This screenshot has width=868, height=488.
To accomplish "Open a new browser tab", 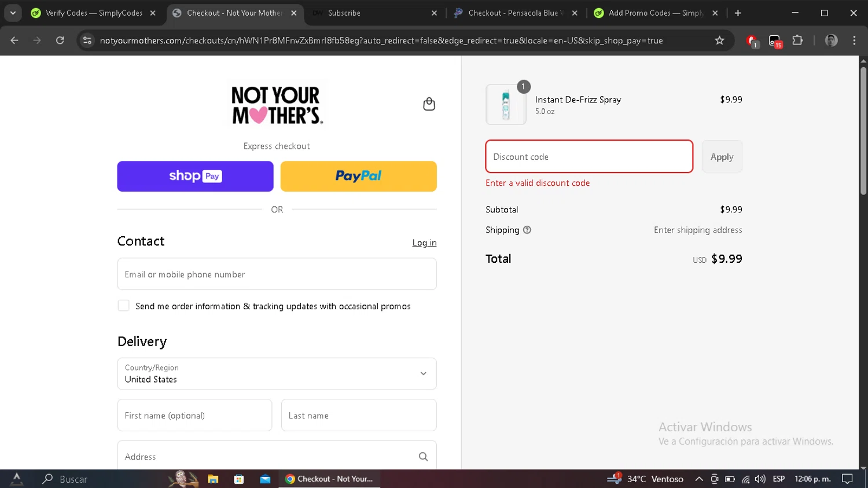I will pos(738,13).
